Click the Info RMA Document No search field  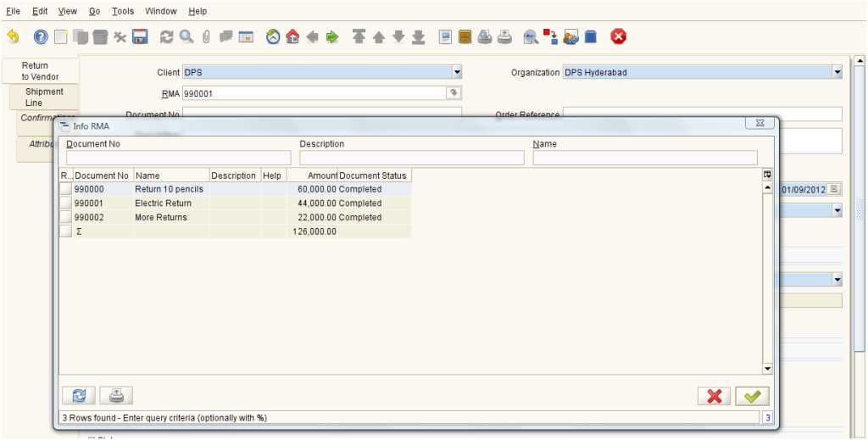tap(179, 158)
